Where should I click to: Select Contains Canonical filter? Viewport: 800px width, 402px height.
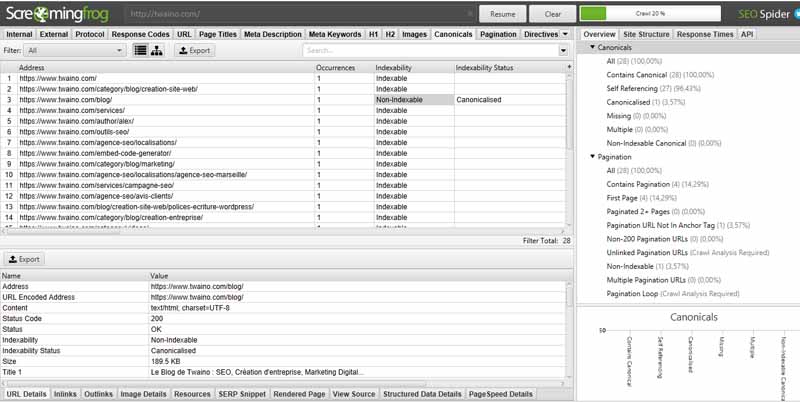coord(660,74)
